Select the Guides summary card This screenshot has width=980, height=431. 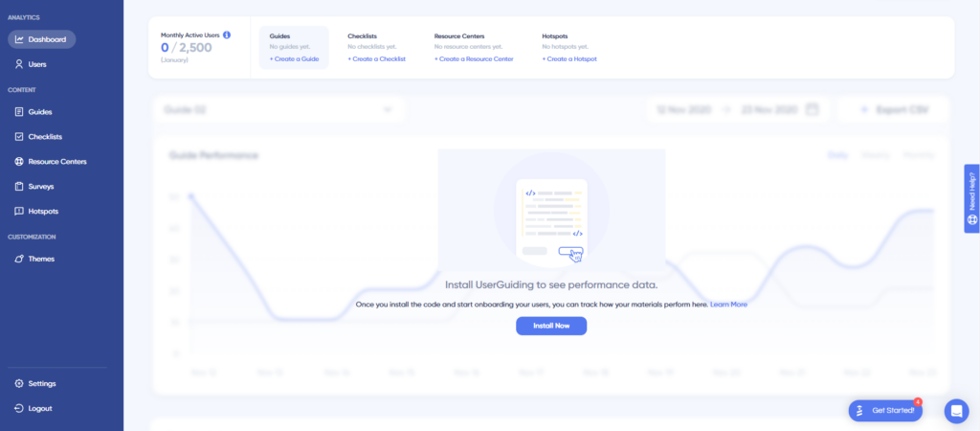(x=294, y=48)
